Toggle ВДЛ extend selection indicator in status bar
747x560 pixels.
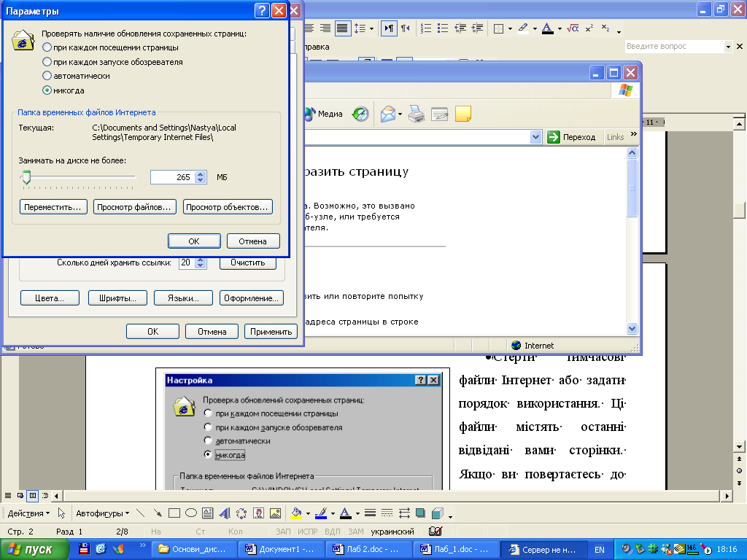[332, 532]
